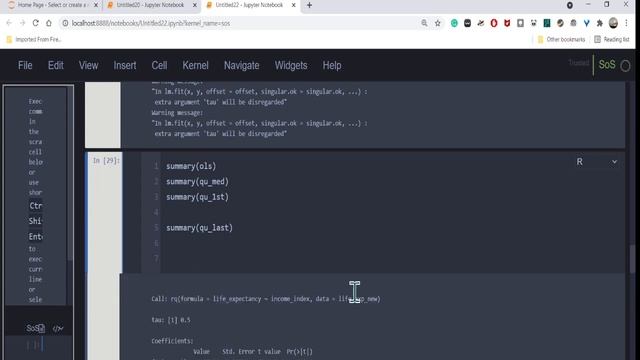Screen dimensions: 640x360
Task: Open the red cat-face extension icon
Action: pos(507,23)
